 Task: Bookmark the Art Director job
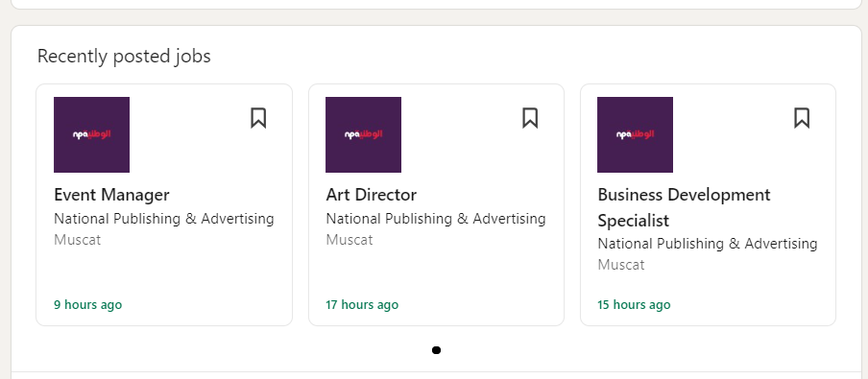click(x=530, y=118)
